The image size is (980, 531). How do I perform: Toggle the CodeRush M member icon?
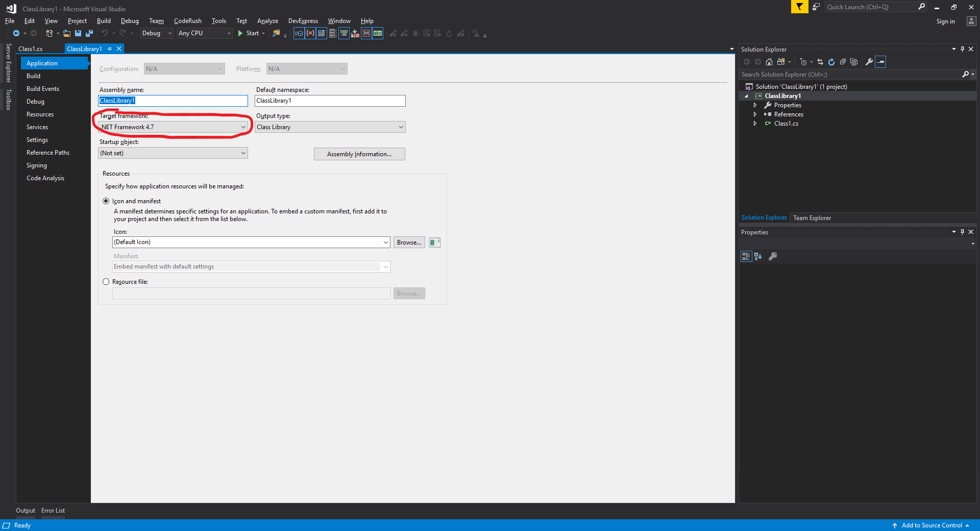pos(366,33)
